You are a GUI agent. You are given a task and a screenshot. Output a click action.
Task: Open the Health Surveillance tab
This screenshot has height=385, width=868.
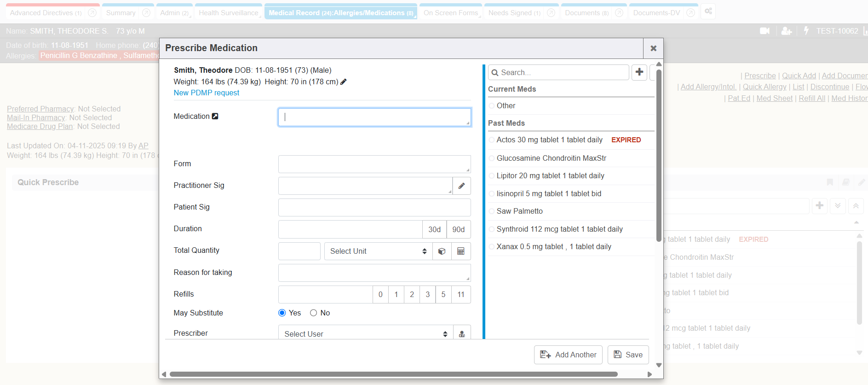coord(228,13)
